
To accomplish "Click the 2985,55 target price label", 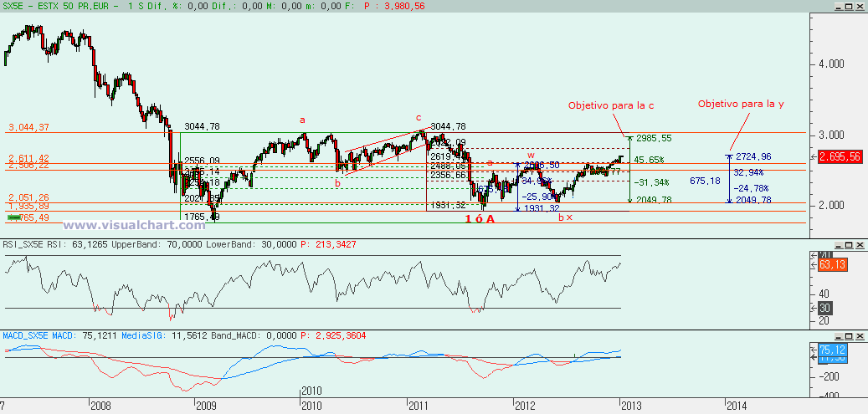I will click(655, 138).
